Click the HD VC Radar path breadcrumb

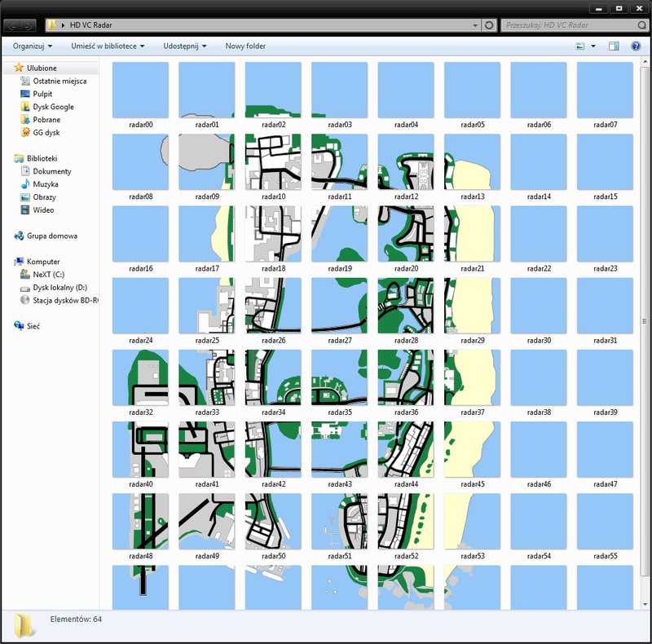pos(90,25)
